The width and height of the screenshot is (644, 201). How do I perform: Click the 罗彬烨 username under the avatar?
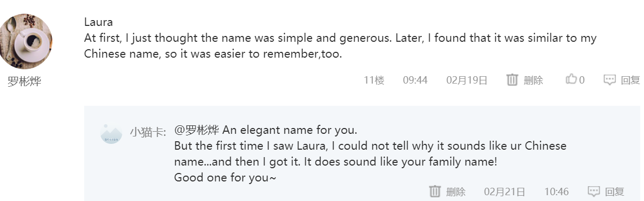tap(24, 82)
